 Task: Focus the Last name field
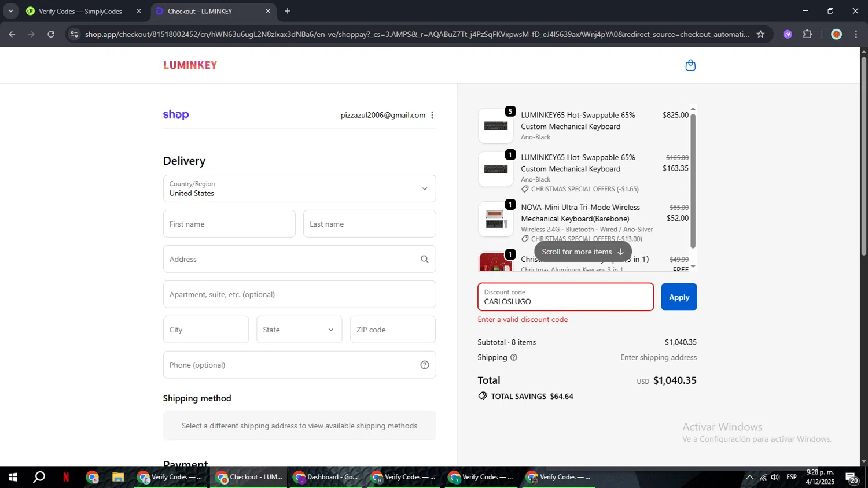coord(369,224)
